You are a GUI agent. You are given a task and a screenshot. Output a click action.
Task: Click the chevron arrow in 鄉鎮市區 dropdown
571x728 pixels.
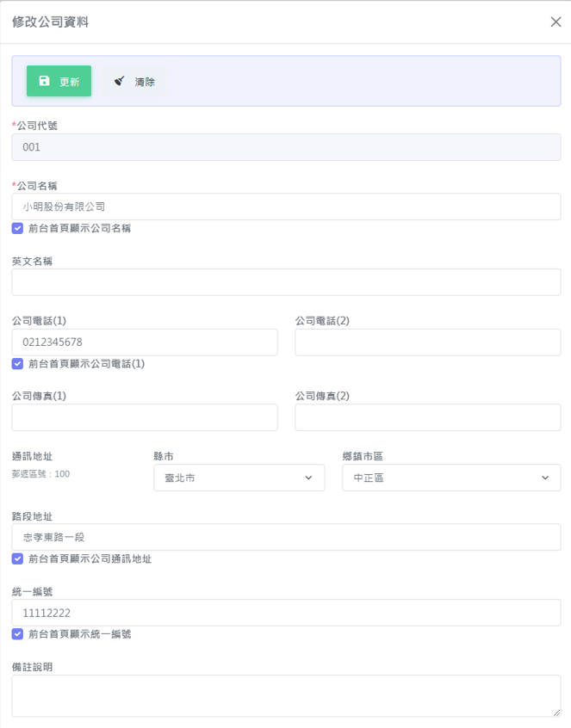pyautogui.click(x=544, y=478)
